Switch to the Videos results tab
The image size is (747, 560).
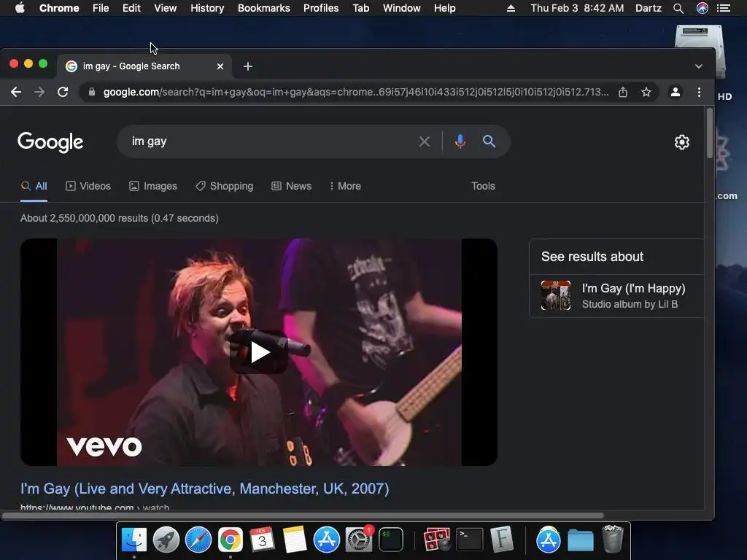click(x=88, y=186)
